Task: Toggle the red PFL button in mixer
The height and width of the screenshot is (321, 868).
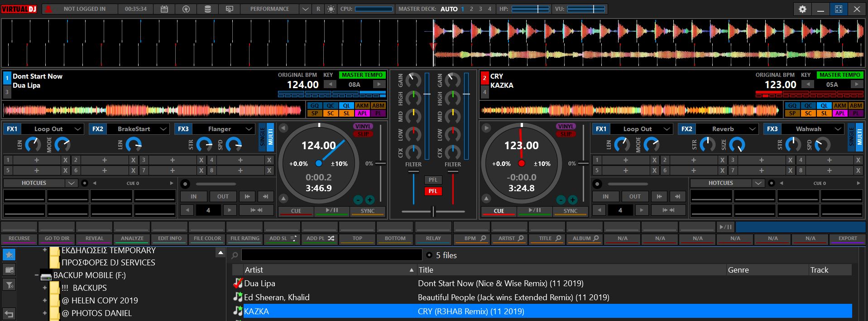Action: click(433, 191)
